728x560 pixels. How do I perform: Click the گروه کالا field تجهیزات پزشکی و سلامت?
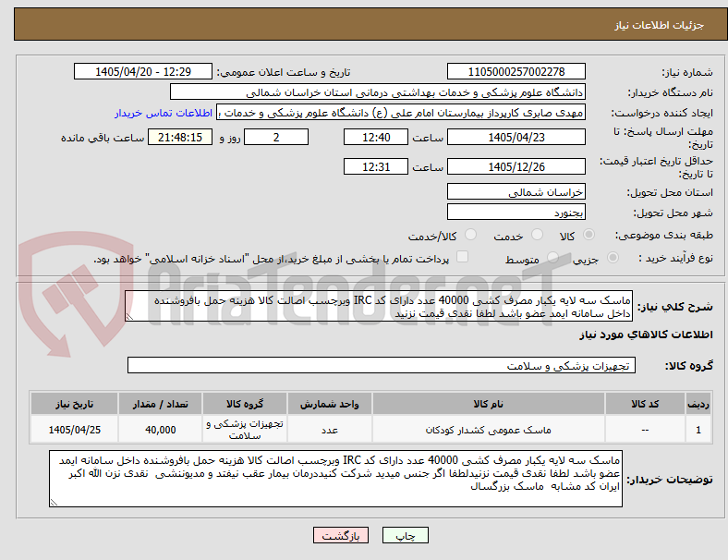382,365
